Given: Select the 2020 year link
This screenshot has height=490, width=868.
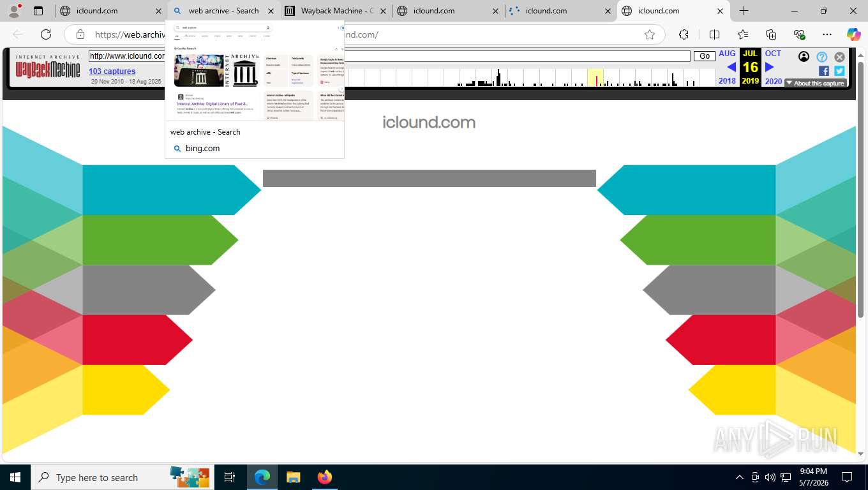Looking at the screenshot, I should click(773, 81).
